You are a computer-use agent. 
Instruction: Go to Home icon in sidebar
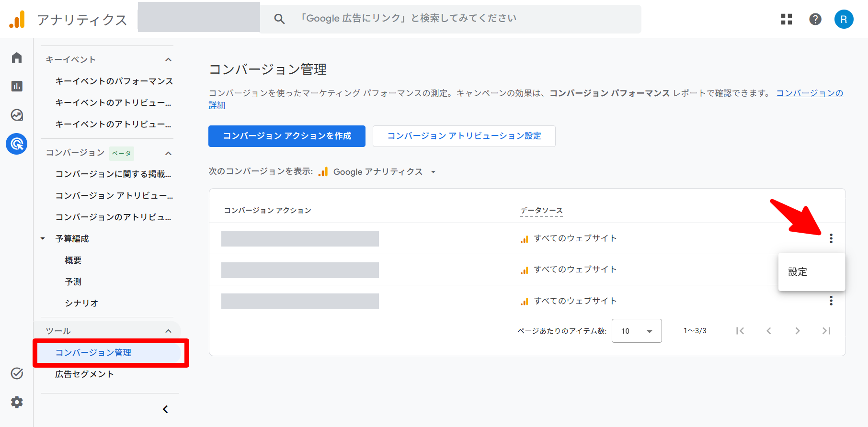click(x=17, y=57)
